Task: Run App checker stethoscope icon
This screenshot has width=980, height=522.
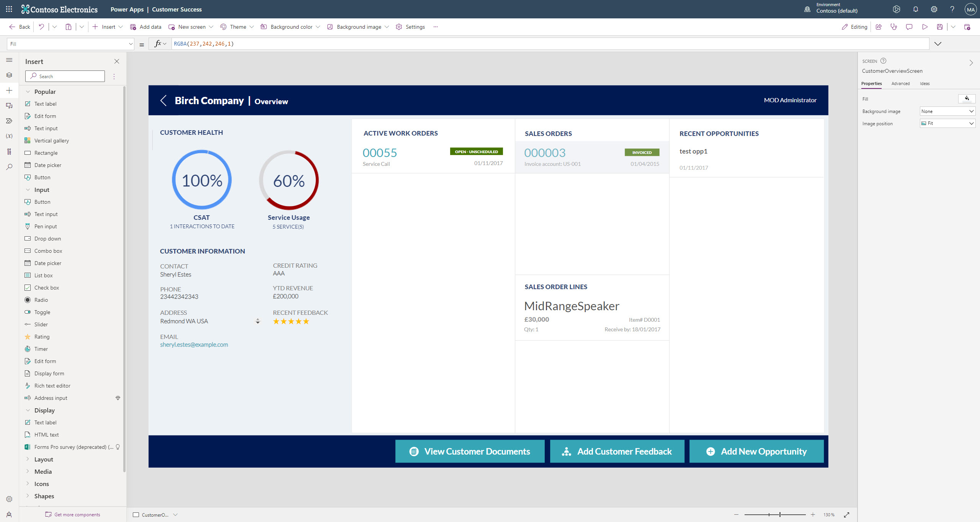Action: (894, 27)
